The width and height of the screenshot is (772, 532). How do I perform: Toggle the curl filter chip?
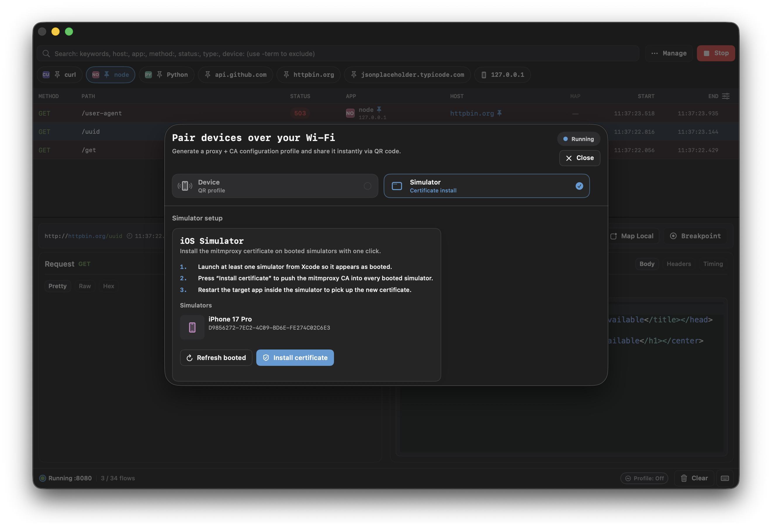59,75
